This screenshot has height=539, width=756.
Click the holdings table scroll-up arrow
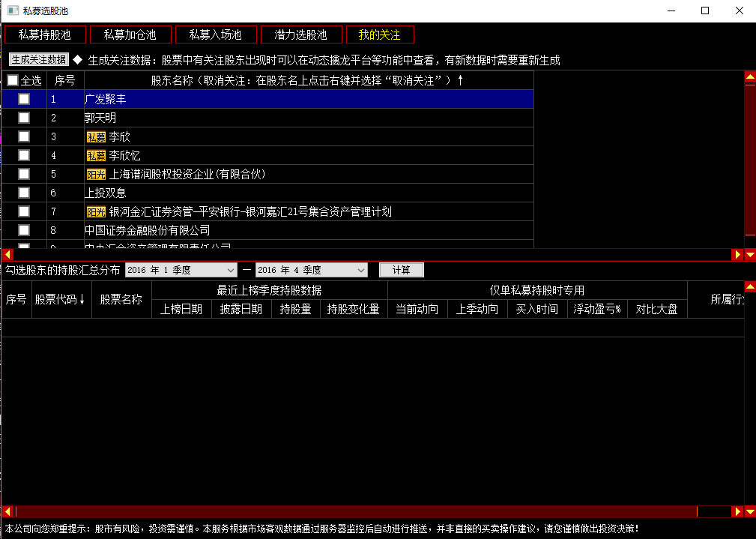[750, 287]
